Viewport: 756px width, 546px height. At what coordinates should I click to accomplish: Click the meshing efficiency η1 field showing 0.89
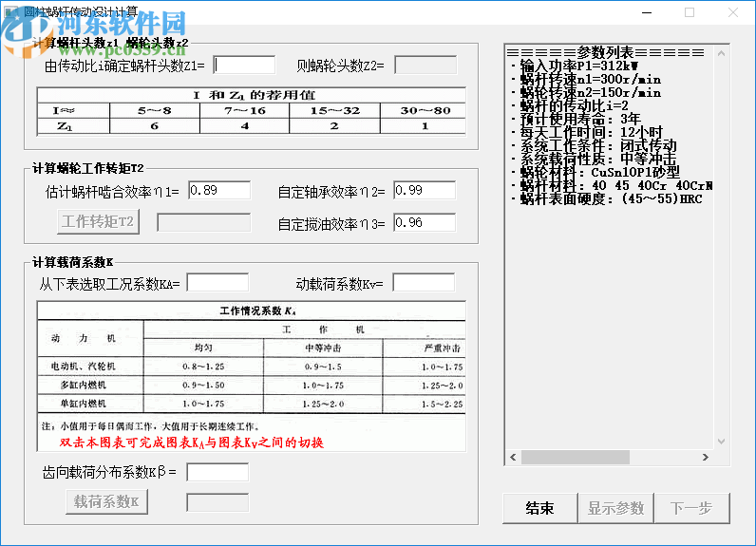(219, 190)
